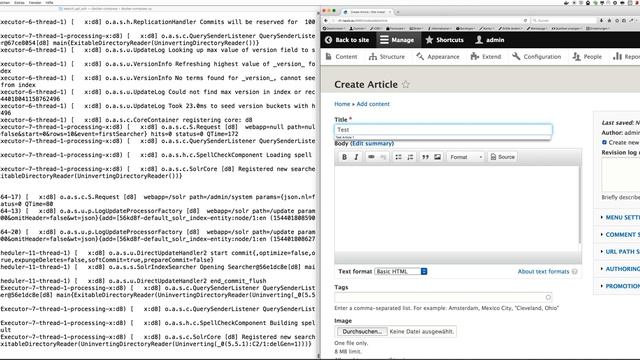Click the Add content breadcrumb link
This screenshot has width=640, height=360.
pyautogui.click(x=373, y=104)
